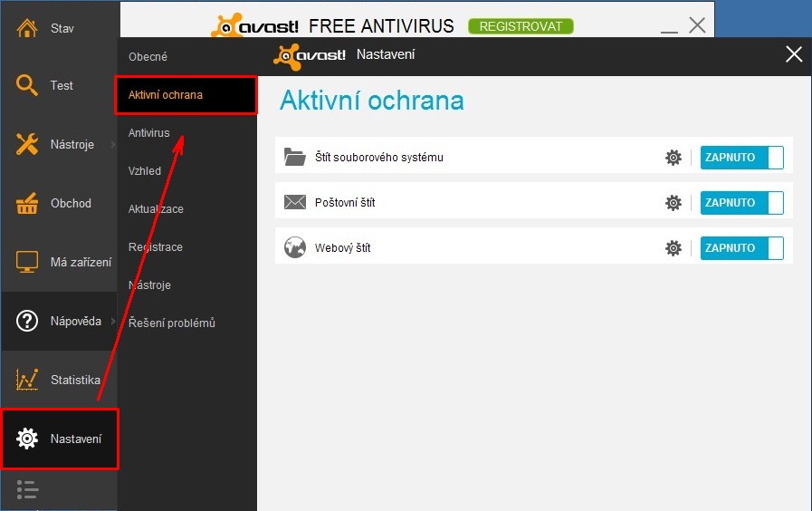Click the Nápověda question mark icon
812x511 pixels.
(x=27, y=321)
